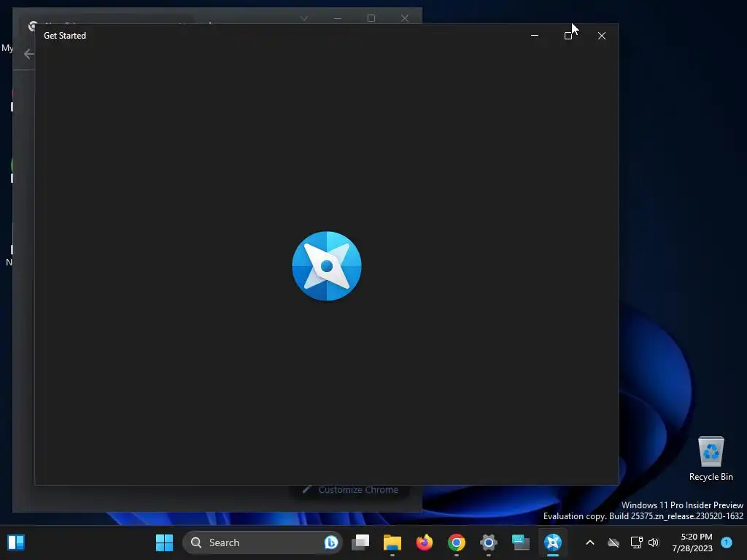Maximize the background Chrome window
747x560 pixels.
pos(371,18)
